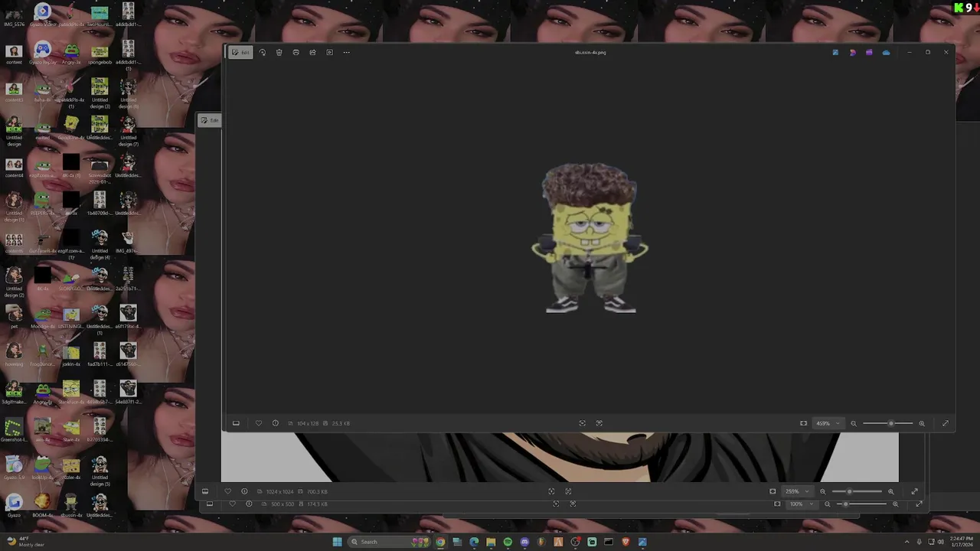The image size is (980, 551).
Task: Show info for the 1024 x 1024 image
Action: [244, 491]
